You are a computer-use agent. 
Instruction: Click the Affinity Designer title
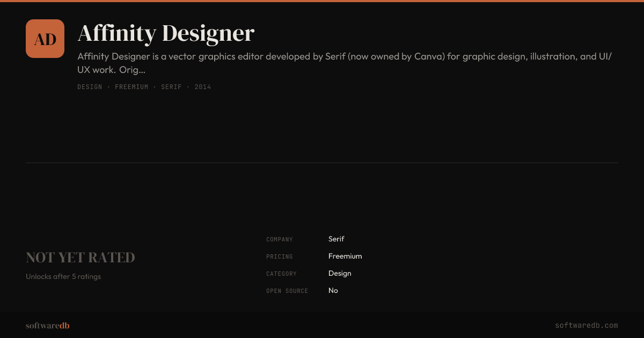pos(166,33)
